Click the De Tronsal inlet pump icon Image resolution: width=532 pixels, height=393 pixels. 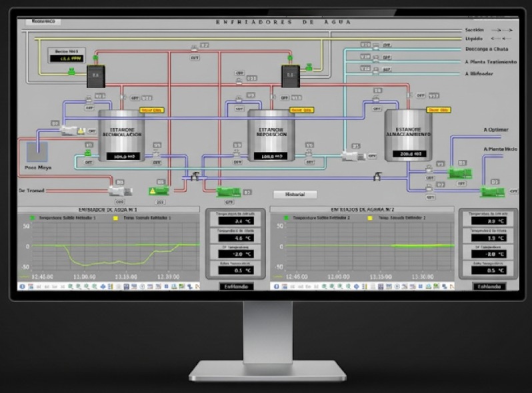(120, 183)
